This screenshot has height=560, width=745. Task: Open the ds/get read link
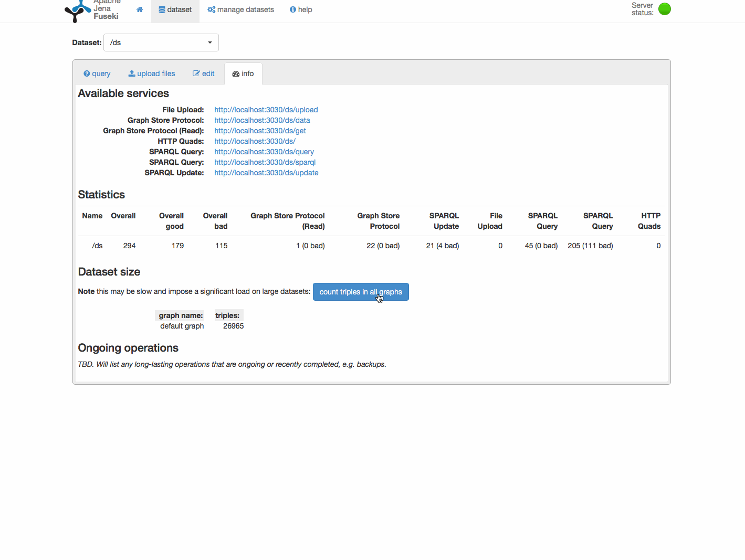point(260,131)
